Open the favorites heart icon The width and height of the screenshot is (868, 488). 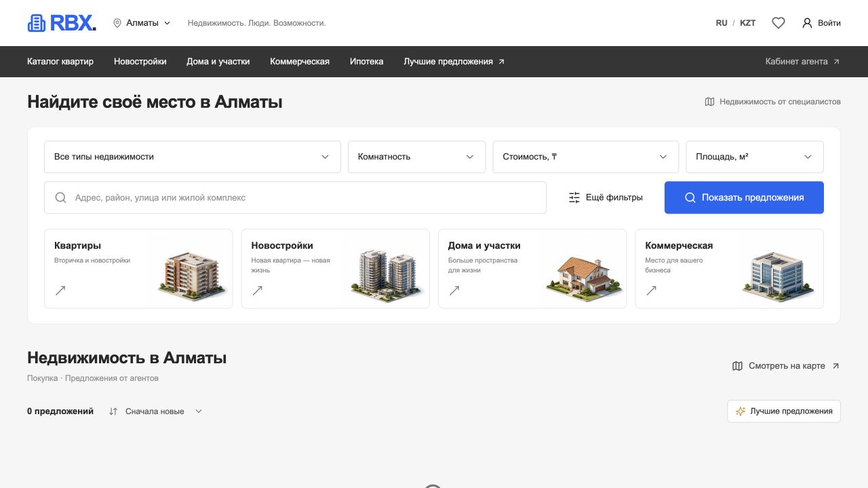(778, 23)
